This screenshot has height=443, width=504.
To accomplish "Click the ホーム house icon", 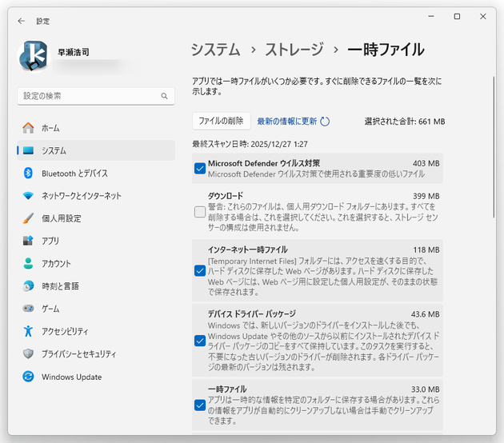I will point(28,128).
